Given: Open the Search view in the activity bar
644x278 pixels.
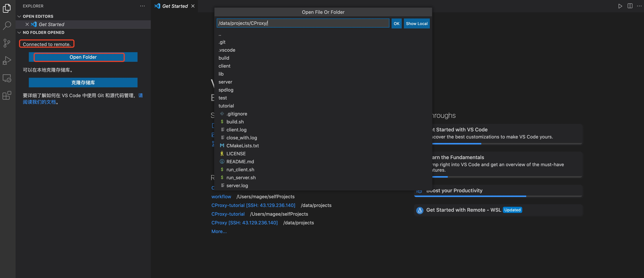Looking at the screenshot, I should [x=7, y=26].
